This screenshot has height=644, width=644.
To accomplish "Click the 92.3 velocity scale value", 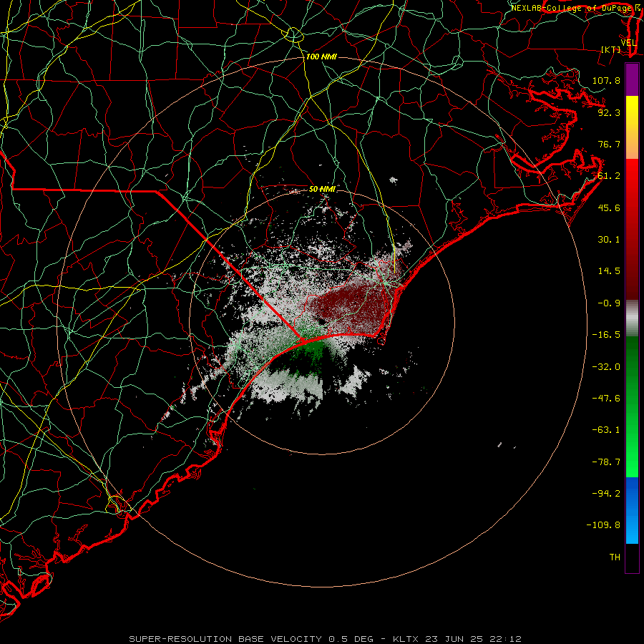I will pos(609,112).
